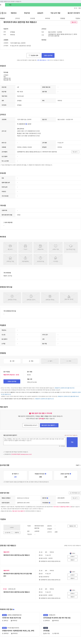Screen dimensions: 81x644
Task: Click the 취업알선기관 알선 info icon
Action: [46, 474]
